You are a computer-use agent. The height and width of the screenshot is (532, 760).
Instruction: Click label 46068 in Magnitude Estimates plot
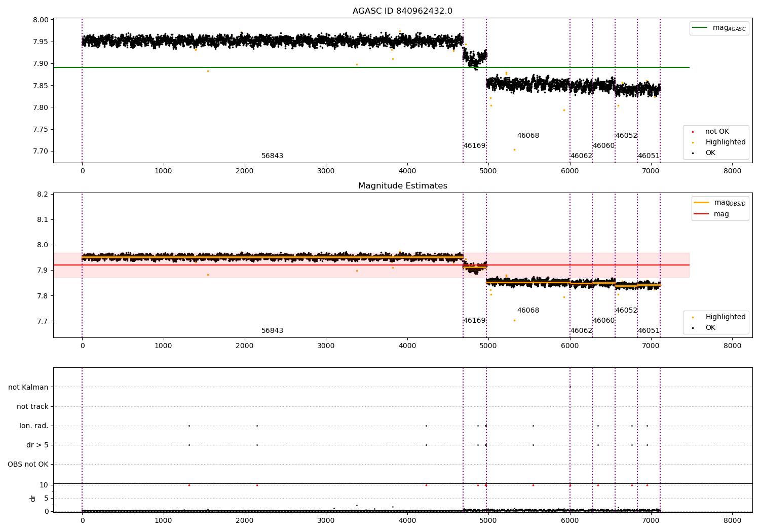click(528, 311)
